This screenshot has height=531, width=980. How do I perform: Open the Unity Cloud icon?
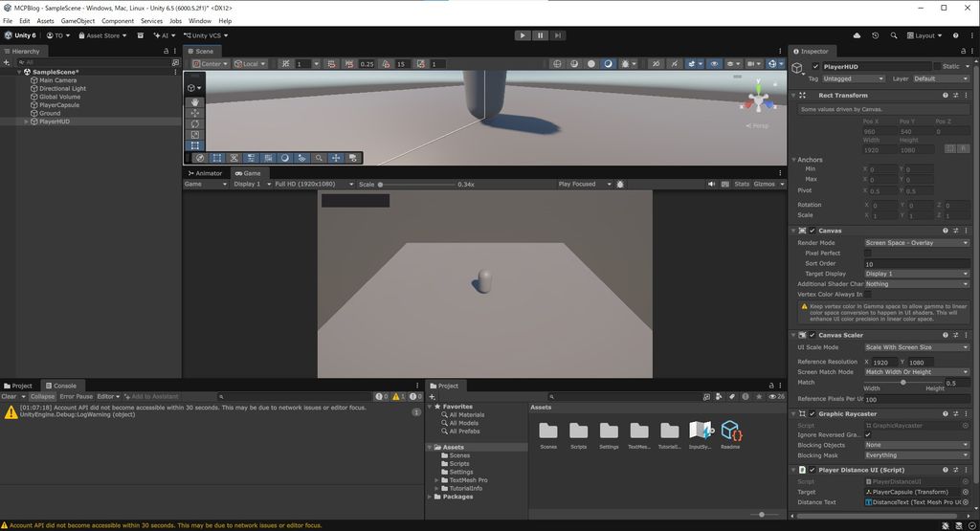point(857,35)
